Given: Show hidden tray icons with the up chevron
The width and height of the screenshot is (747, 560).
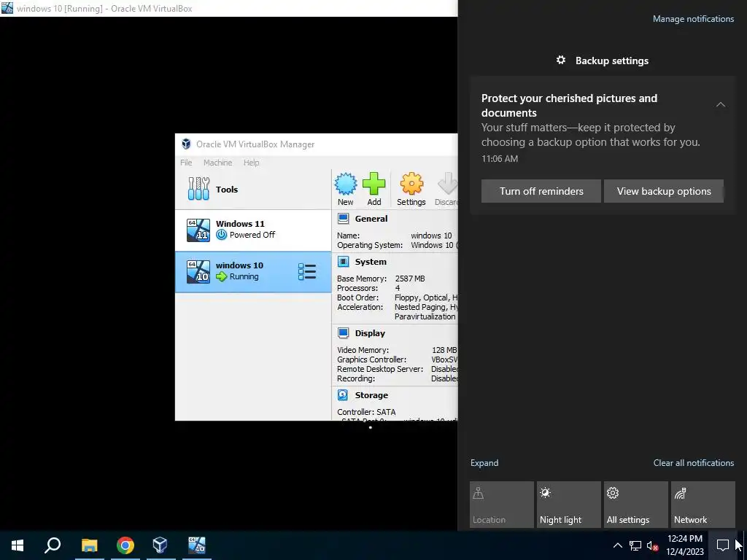Looking at the screenshot, I should tap(617, 545).
